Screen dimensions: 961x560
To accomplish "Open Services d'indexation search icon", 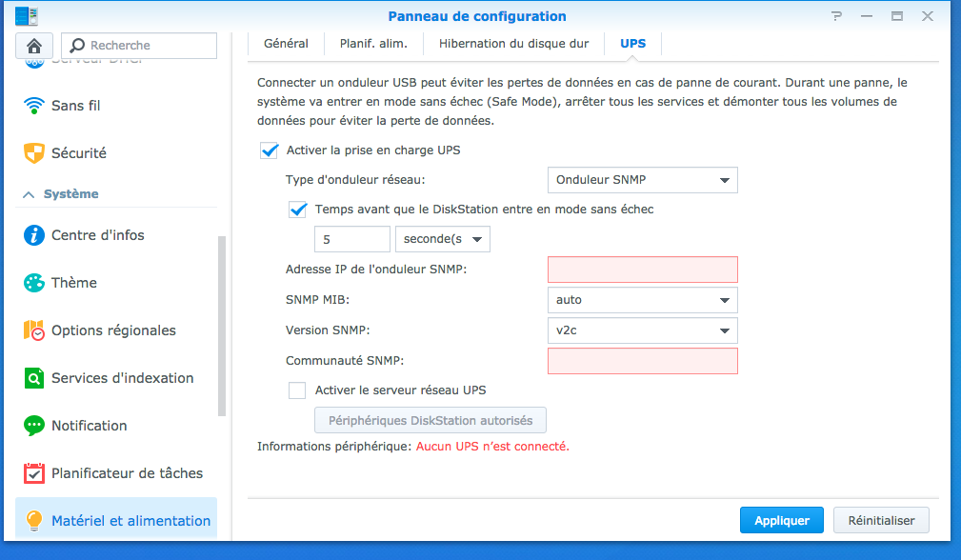I will pos(34,378).
